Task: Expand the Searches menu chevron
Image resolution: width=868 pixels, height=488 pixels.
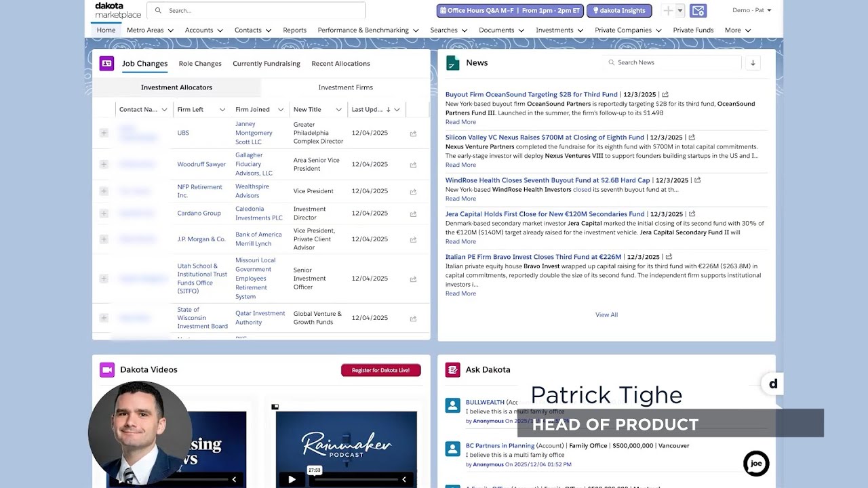Action: (465, 30)
